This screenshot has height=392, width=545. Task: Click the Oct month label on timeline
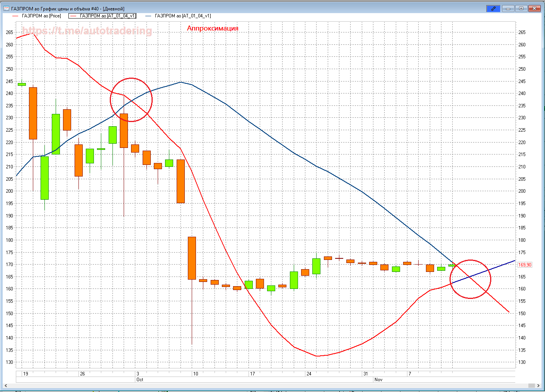[x=140, y=380]
